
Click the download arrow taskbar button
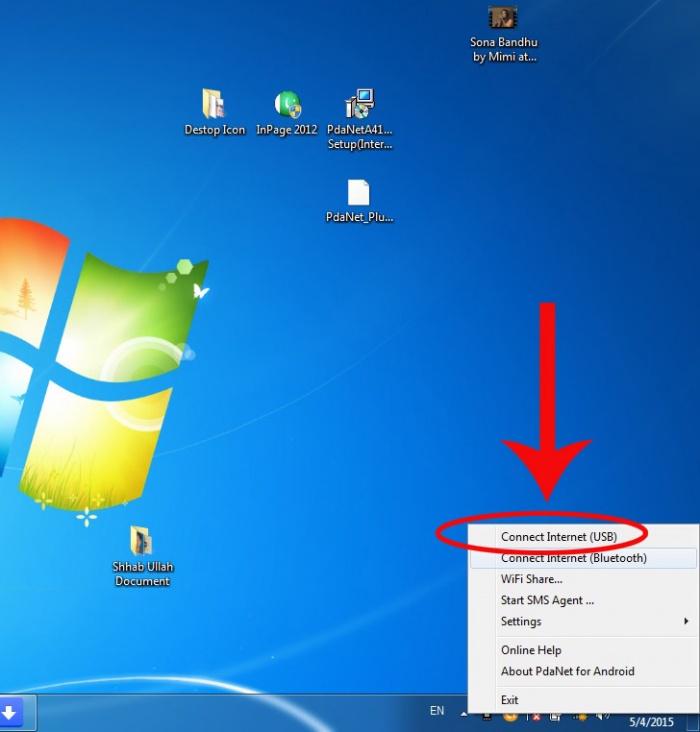click(x=9, y=713)
